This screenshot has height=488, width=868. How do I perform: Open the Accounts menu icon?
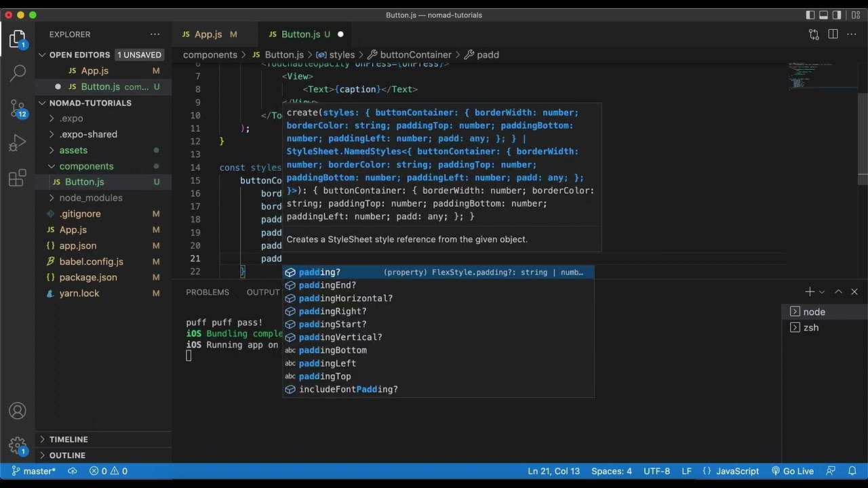coord(18,411)
